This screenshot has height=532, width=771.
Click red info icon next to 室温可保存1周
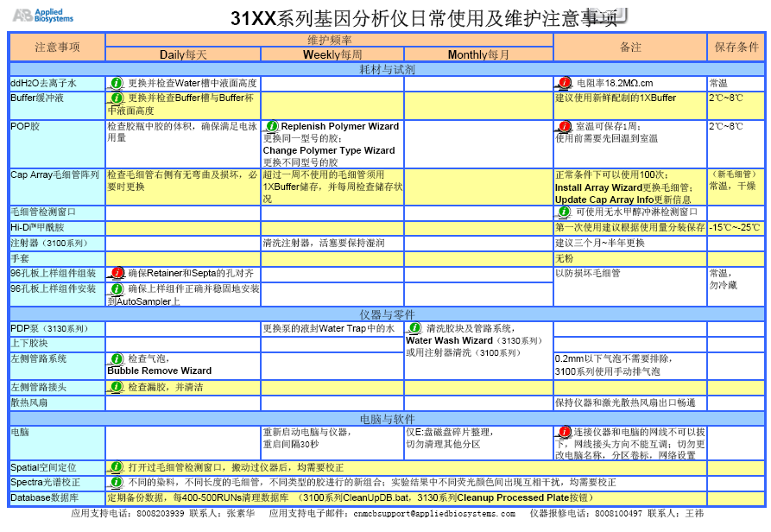coord(565,126)
